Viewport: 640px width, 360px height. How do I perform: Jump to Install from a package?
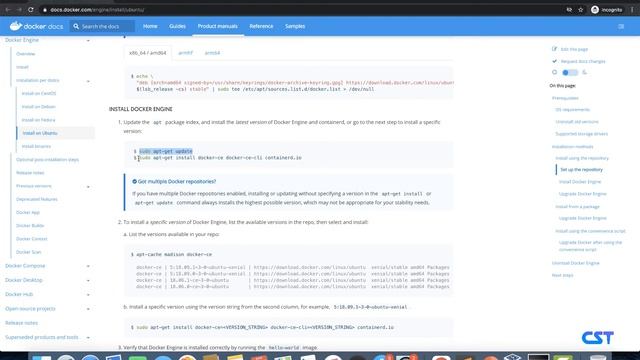(x=577, y=207)
